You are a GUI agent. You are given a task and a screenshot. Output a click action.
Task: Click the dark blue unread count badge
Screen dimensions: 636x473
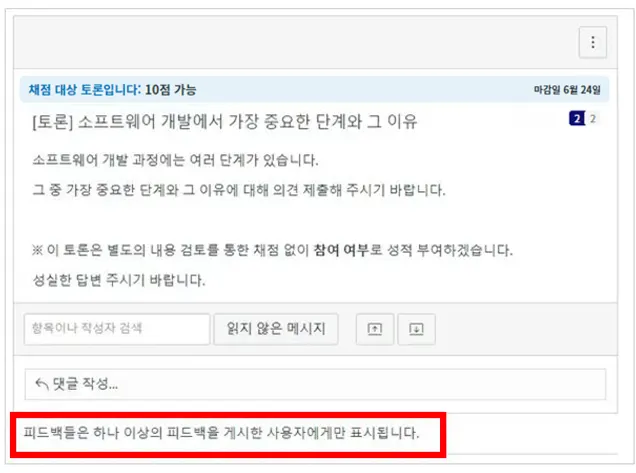pos(577,118)
